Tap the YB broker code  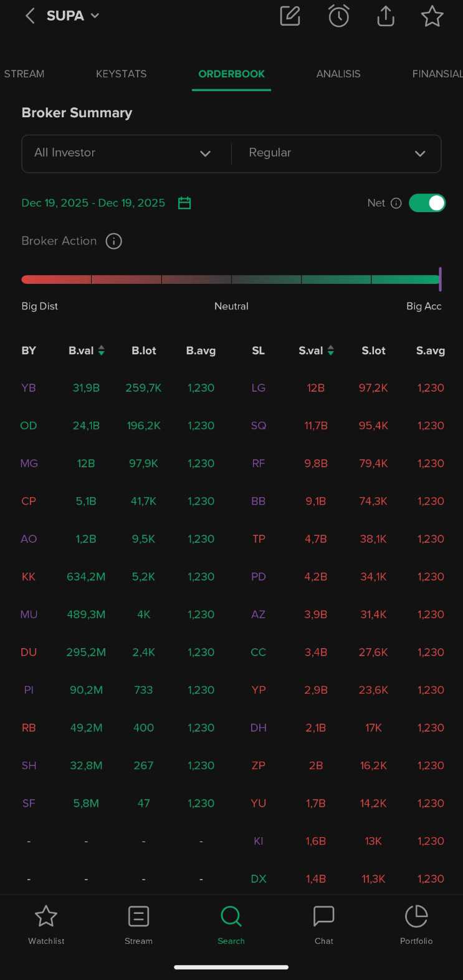coord(29,388)
